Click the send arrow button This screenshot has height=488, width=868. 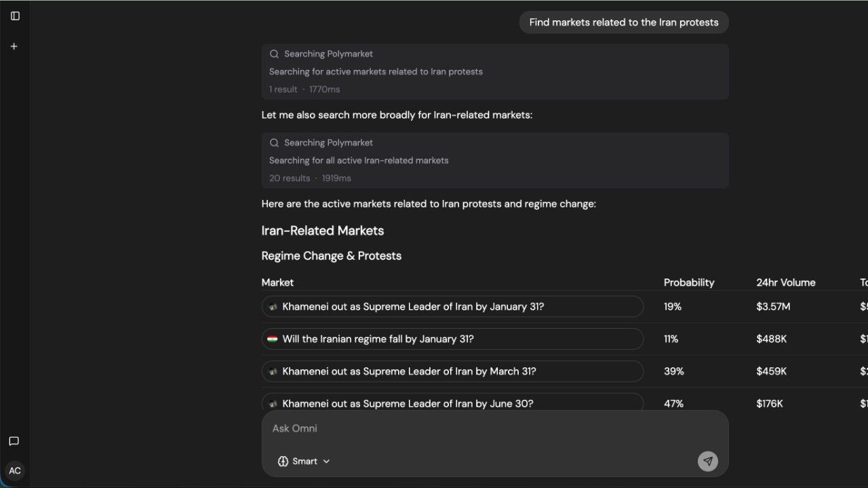click(x=707, y=461)
